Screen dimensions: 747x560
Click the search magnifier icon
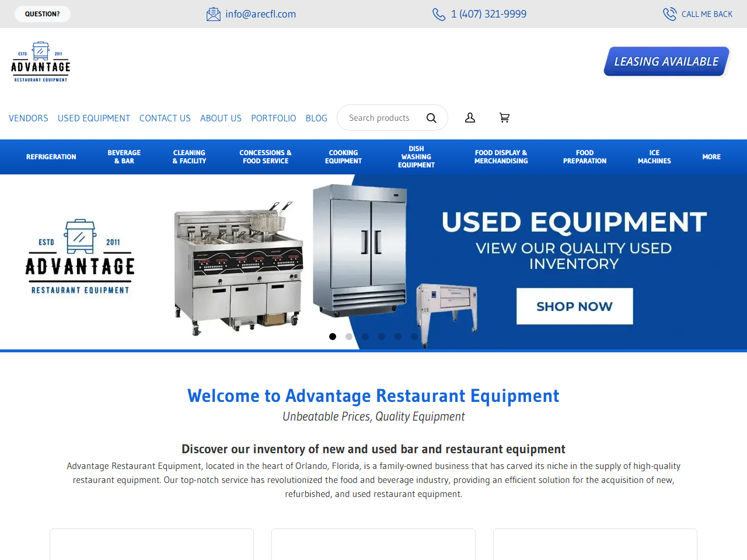pyautogui.click(x=431, y=118)
